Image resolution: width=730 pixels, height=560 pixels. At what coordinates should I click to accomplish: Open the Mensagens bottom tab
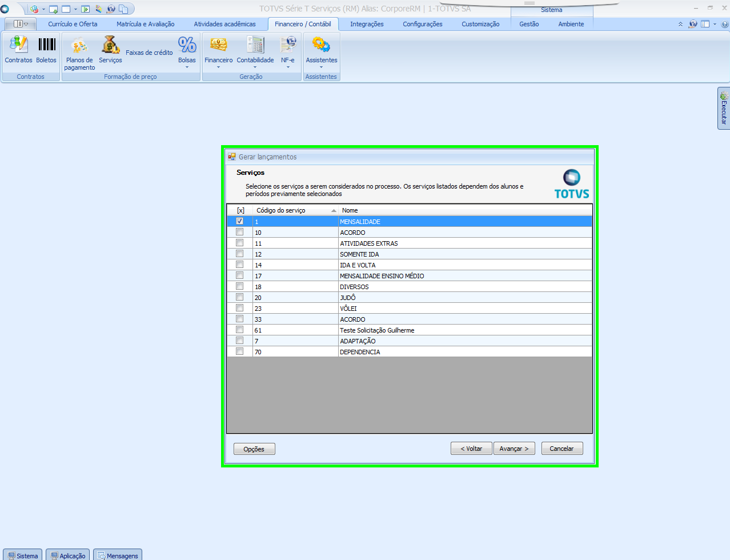(118, 555)
